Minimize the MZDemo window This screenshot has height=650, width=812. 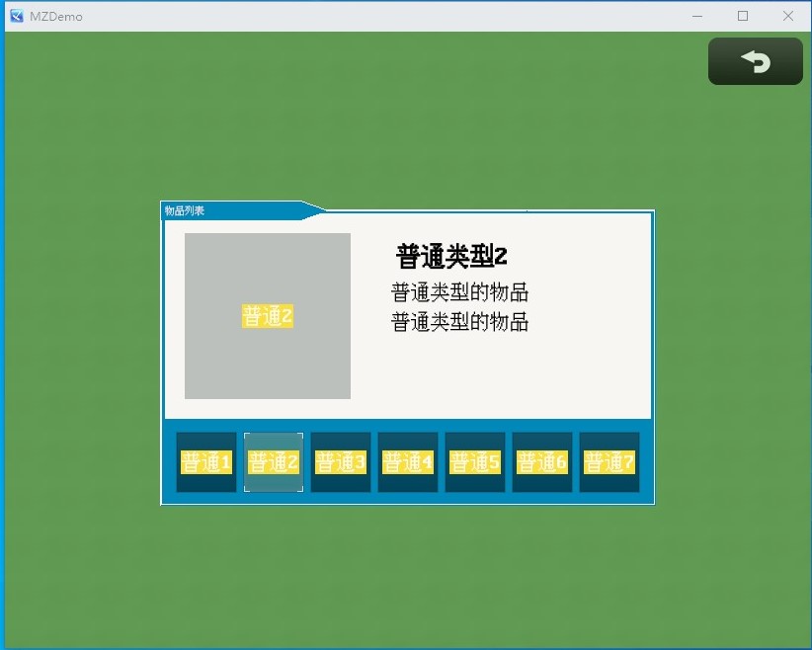coord(697,16)
